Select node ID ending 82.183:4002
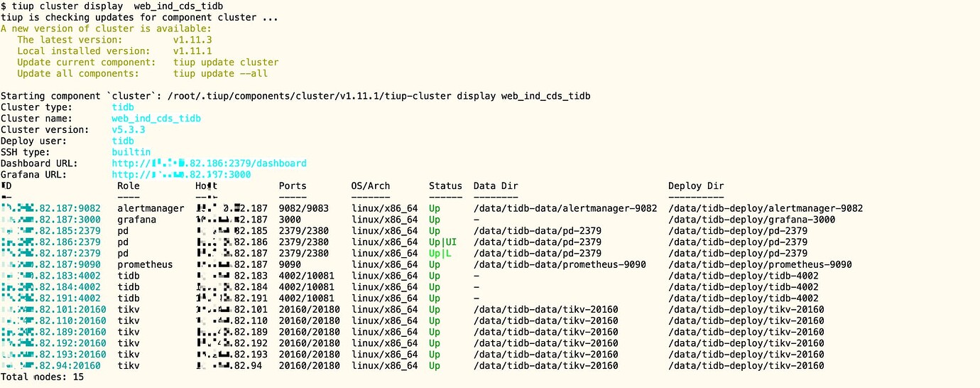 pos(51,276)
